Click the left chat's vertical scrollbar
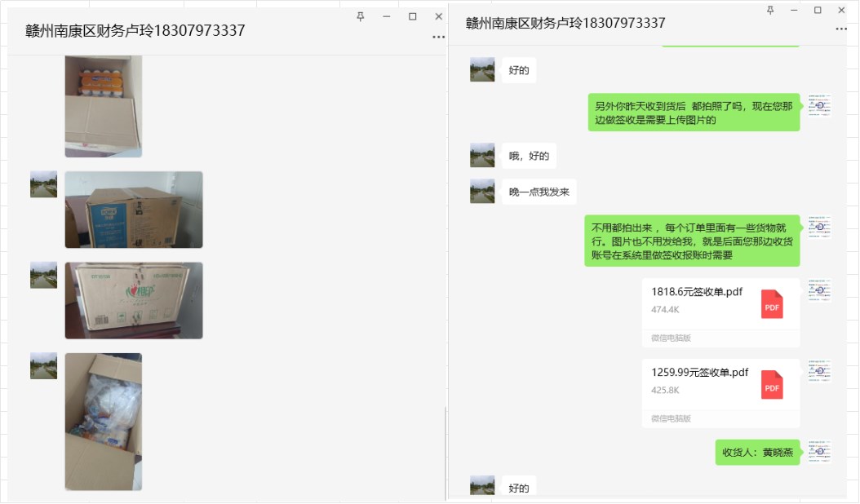Image resolution: width=860 pixels, height=504 pixels. [445, 449]
